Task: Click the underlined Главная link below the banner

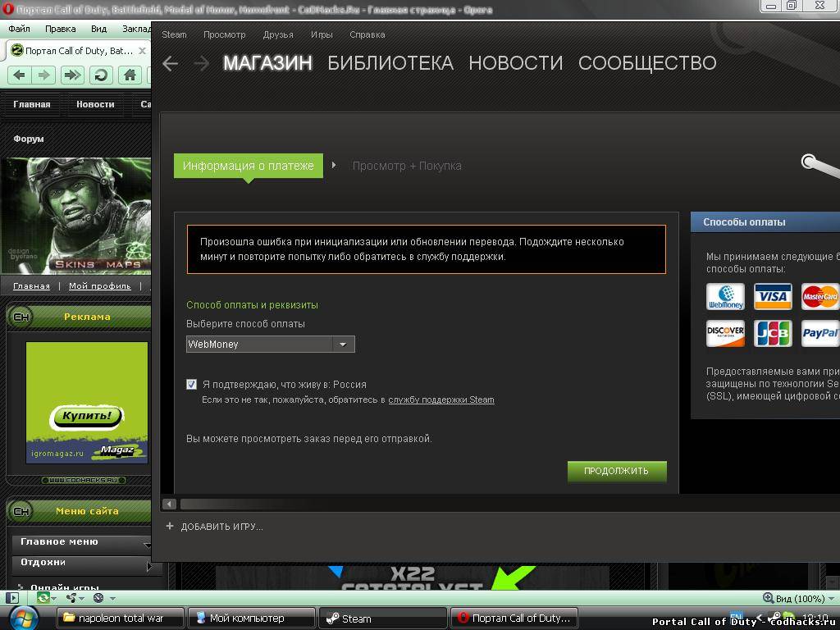Action: coord(32,286)
